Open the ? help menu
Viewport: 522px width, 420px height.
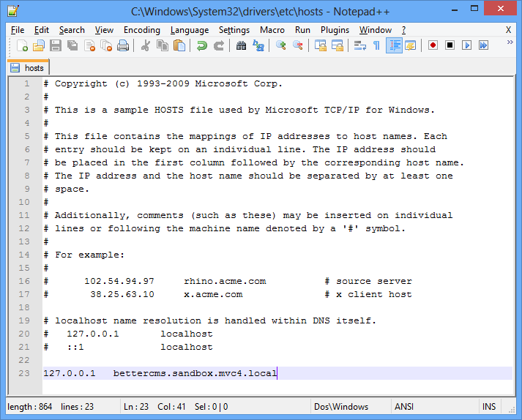[403, 30]
